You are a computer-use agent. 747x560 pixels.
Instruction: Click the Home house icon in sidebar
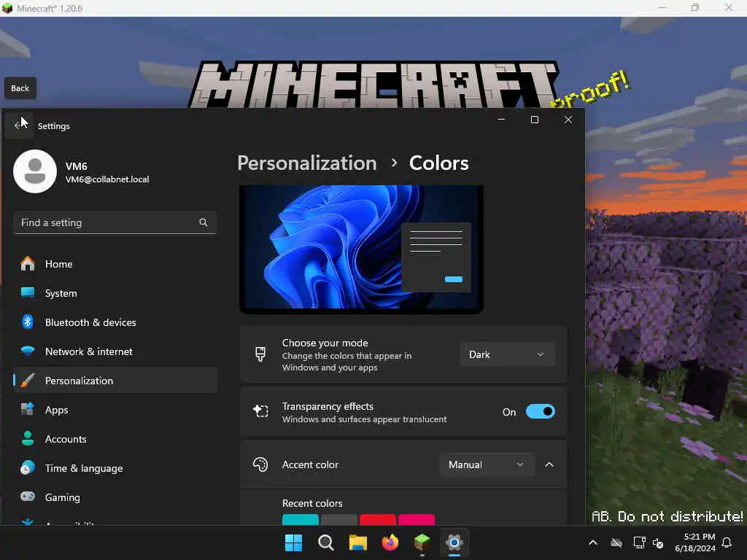tap(28, 264)
